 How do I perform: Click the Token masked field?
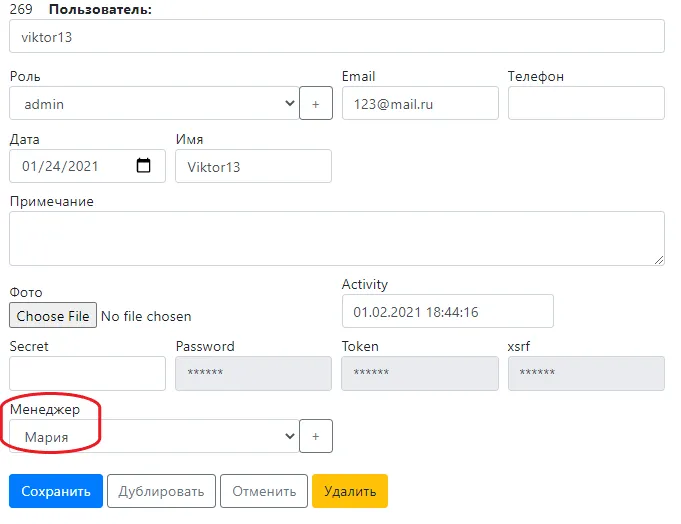(x=420, y=373)
